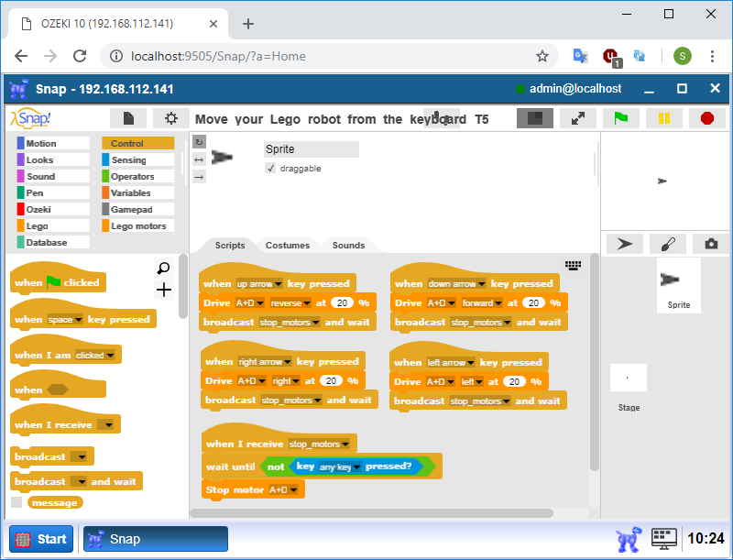Open the Looks block category
The height and width of the screenshot is (560, 733).
tap(53, 159)
